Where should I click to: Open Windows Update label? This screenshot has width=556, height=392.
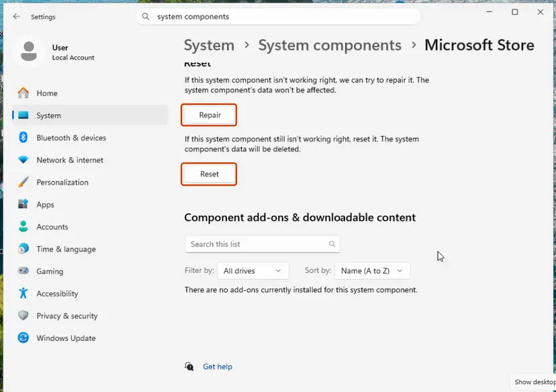[x=66, y=338]
